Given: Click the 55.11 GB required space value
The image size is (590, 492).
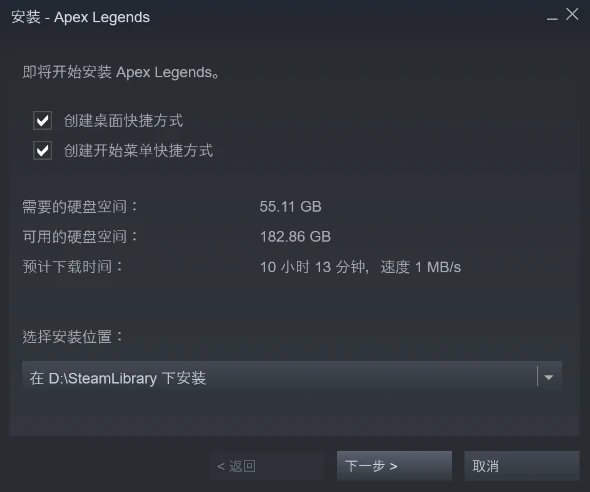Looking at the screenshot, I should [290, 207].
